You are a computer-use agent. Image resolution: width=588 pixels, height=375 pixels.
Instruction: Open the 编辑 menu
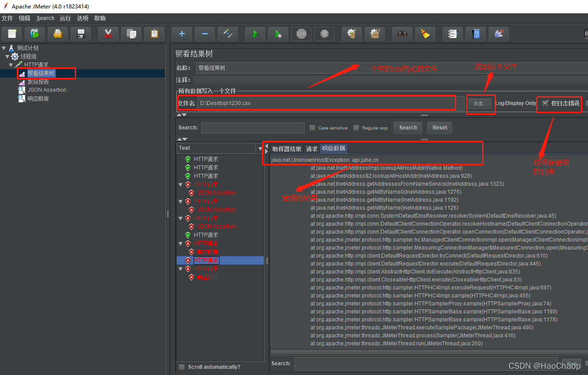pyautogui.click(x=24, y=18)
